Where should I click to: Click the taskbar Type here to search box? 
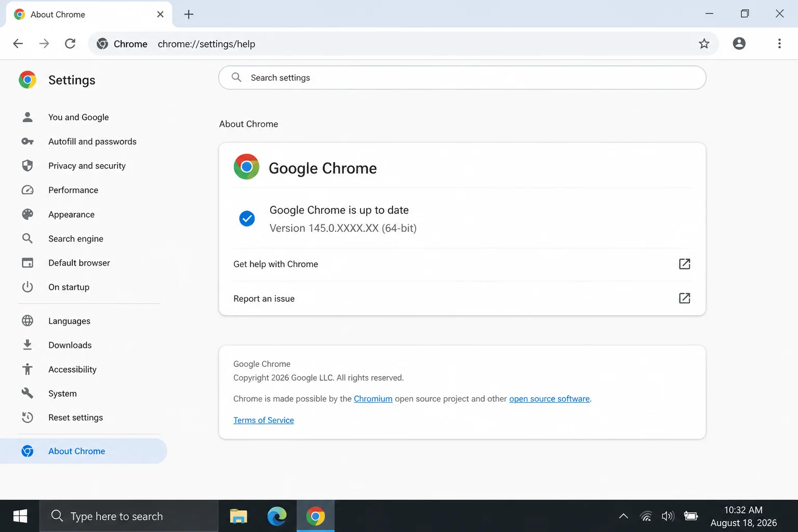tap(129, 516)
